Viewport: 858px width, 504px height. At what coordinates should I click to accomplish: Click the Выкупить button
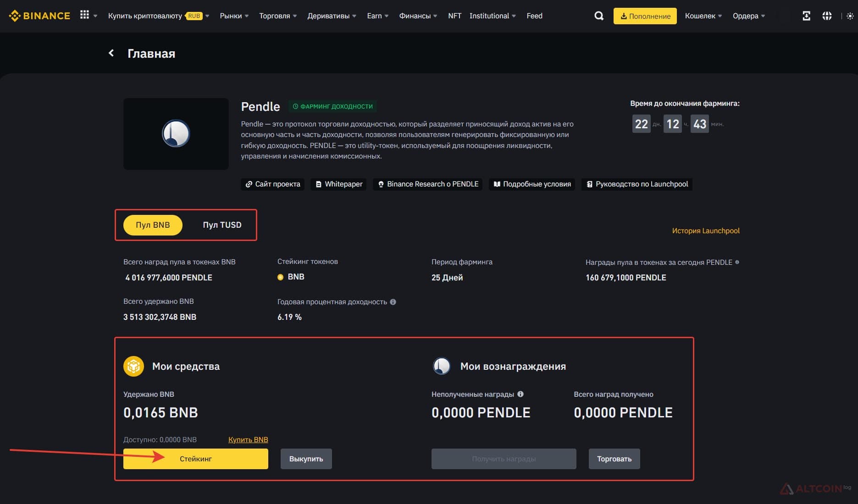[x=306, y=459]
